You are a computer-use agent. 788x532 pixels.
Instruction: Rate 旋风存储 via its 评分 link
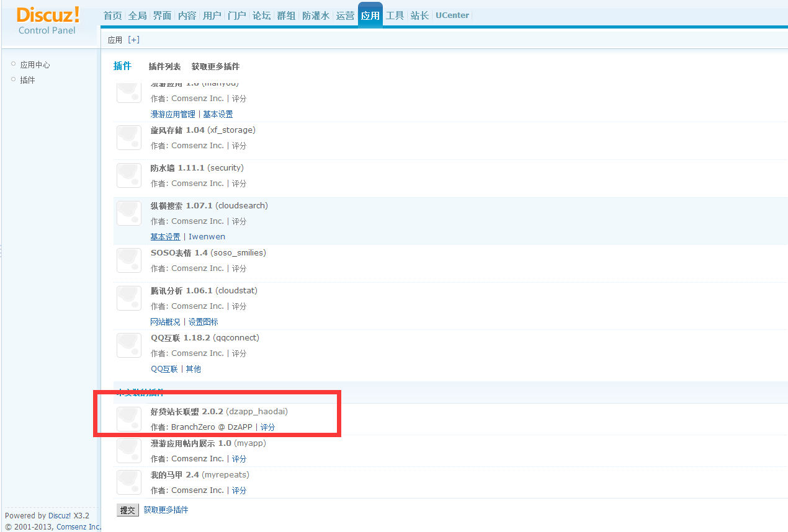pyautogui.click(x=239, y=146)
